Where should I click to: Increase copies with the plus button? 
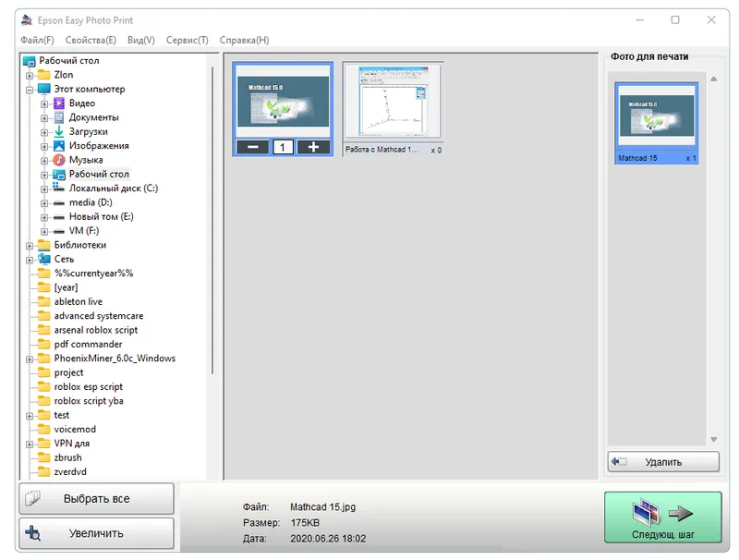[313, 147]
